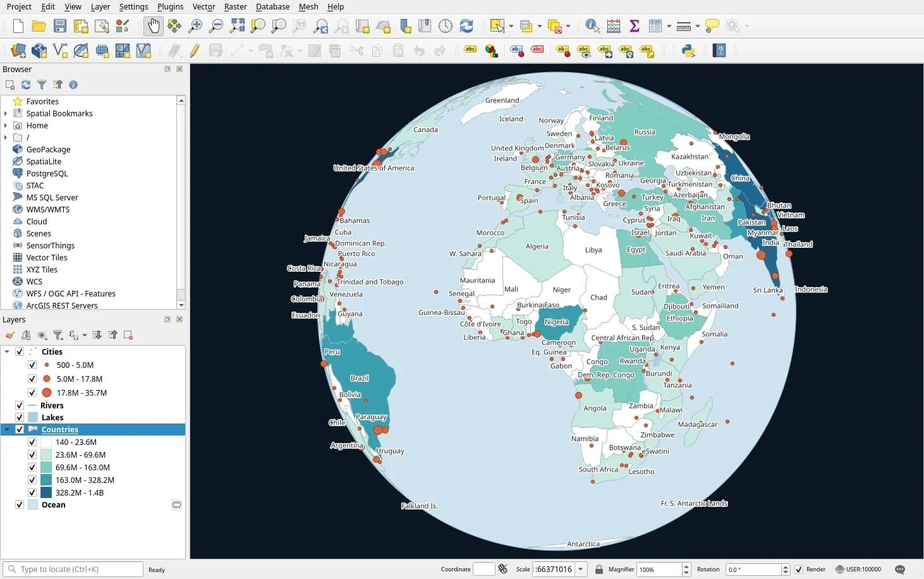Screen dimensions: 924x579
Task: Refresh the map canvas from the toolbar
Action: coord(466,26)
